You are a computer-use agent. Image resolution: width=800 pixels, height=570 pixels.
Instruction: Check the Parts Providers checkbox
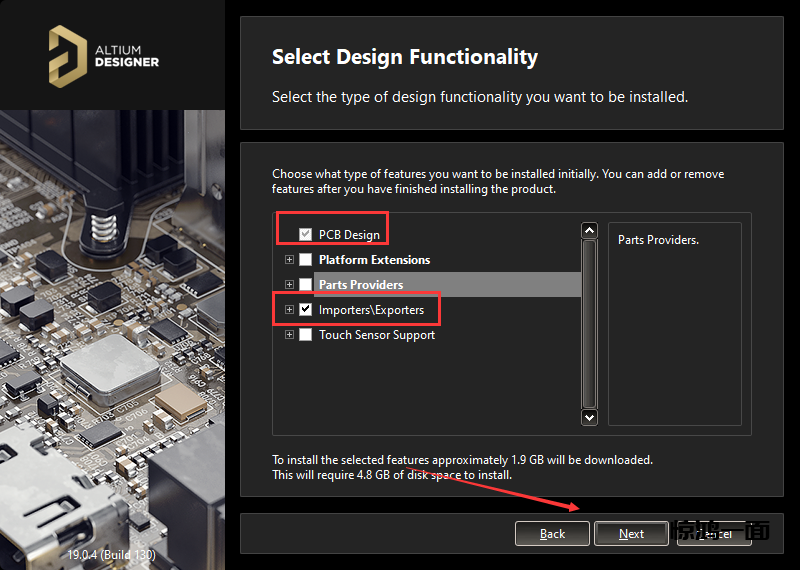coord(306,285)
